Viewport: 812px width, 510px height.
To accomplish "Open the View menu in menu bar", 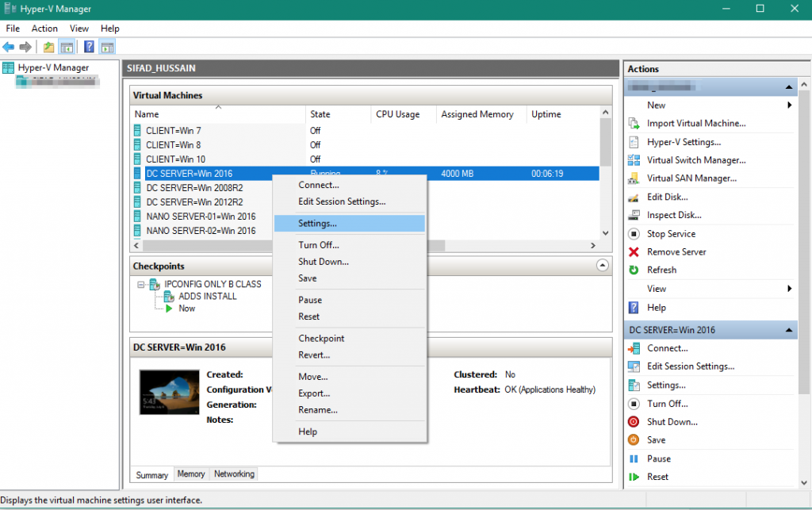I will pyautogui.click(x=79, y=29).
